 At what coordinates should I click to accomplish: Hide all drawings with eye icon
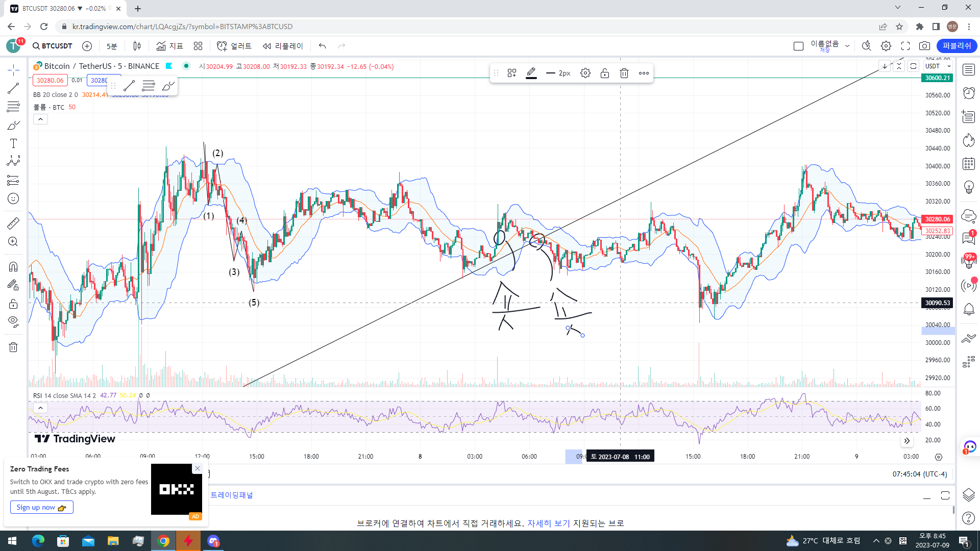point(13,321)
